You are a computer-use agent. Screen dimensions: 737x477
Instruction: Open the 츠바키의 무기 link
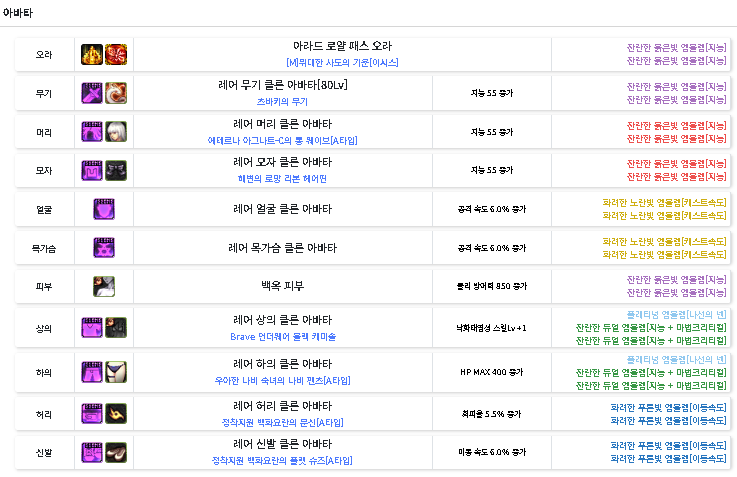[x=282, y=101]
